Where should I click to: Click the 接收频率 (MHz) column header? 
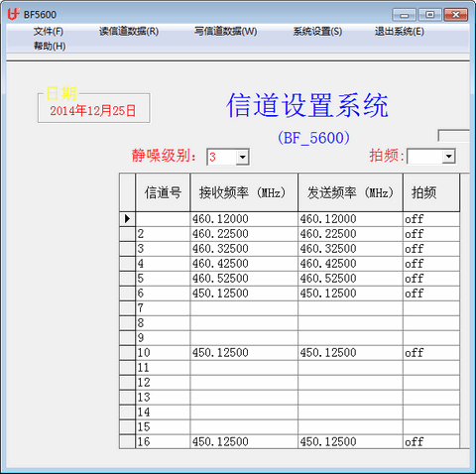pos(244,192)
